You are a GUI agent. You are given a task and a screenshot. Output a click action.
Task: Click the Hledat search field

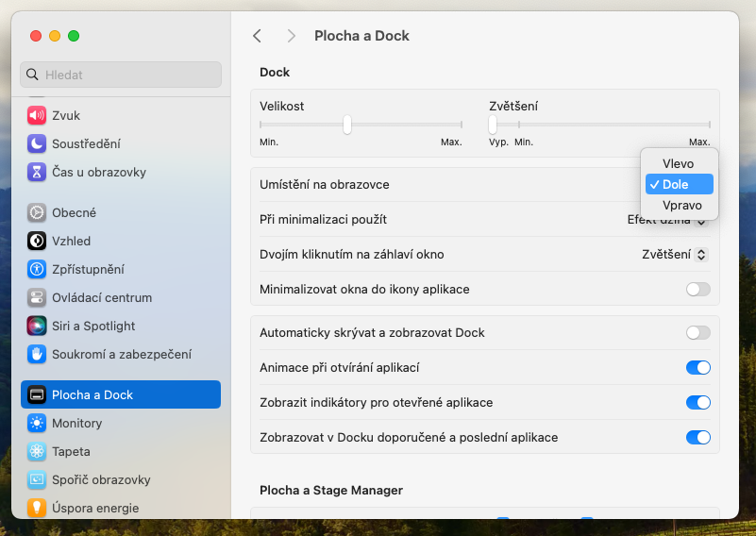click(x=121, y=75)
